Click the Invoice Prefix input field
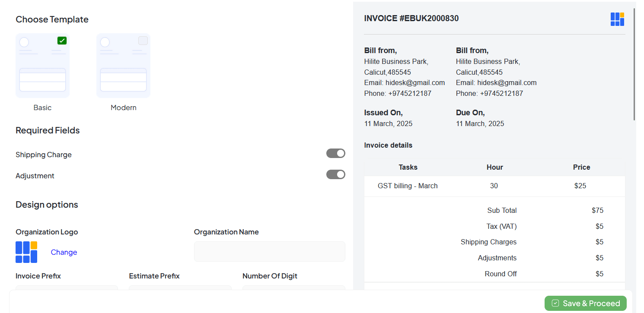 [x=67, y=288]
